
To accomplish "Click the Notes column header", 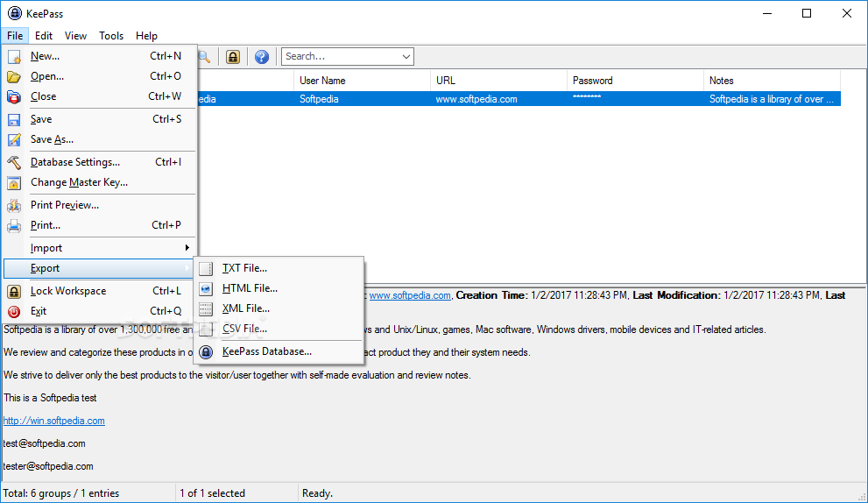I will coord(772,81).
